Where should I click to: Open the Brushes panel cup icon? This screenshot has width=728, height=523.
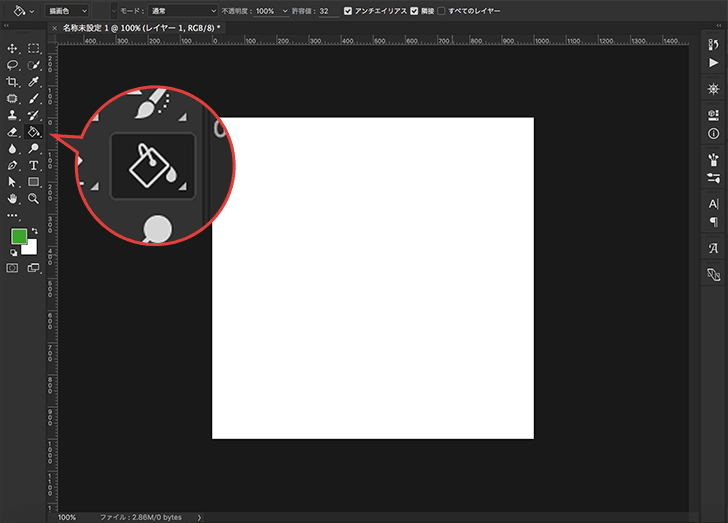[714, 160]
